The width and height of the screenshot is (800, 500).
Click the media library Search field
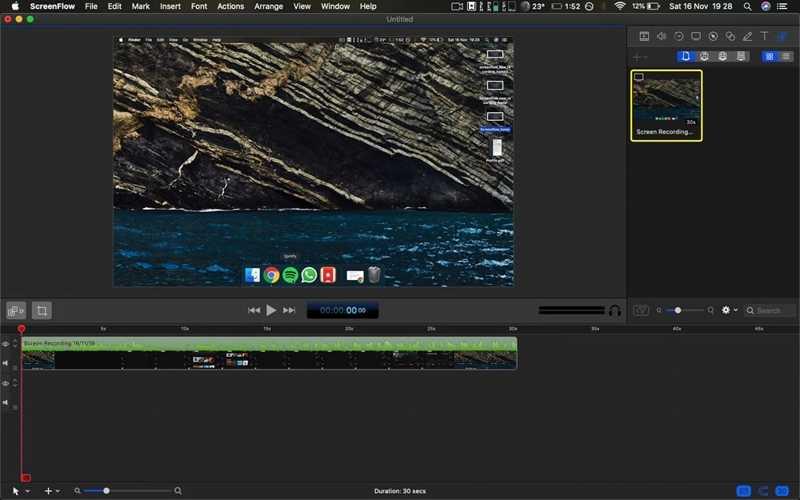point(769,310)
